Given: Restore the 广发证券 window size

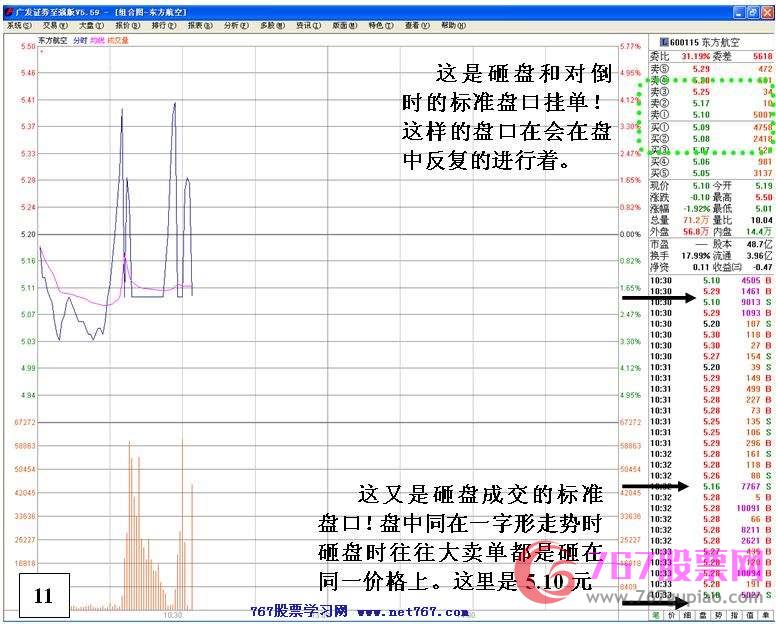Looking at the screenshot, I should click(x=752, y=12).
